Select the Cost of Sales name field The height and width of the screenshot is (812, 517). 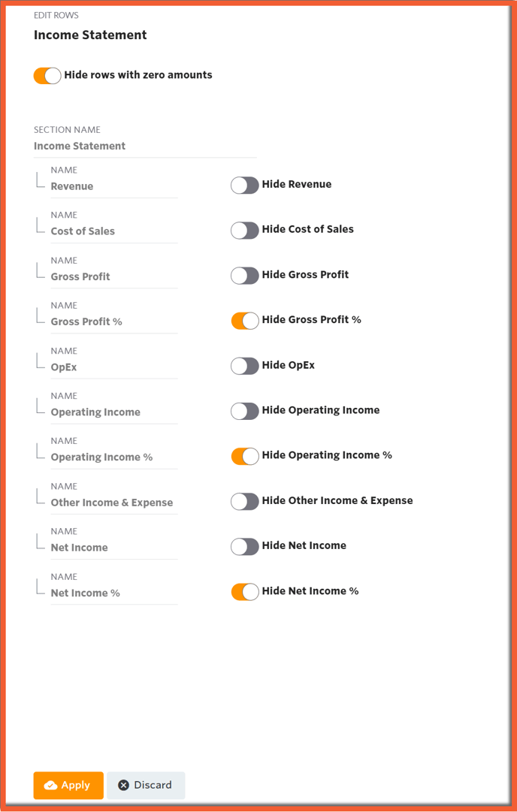tap(114, 231)
